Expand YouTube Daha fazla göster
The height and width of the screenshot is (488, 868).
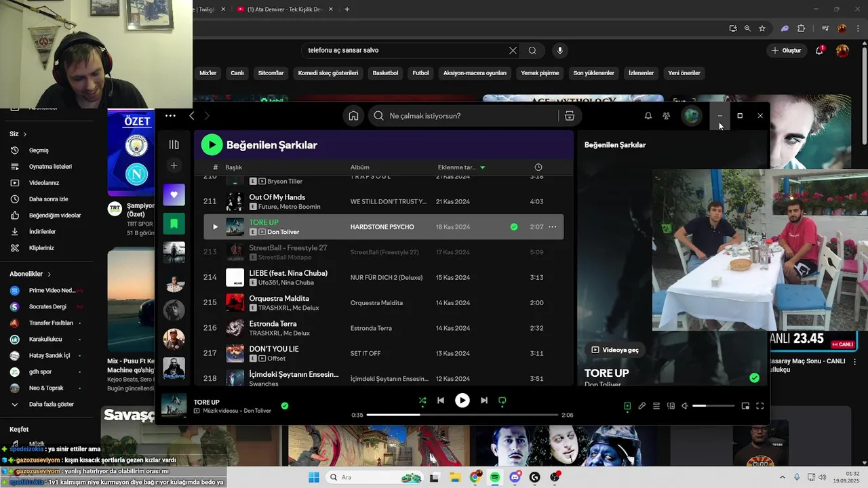(x=52, y=405)
